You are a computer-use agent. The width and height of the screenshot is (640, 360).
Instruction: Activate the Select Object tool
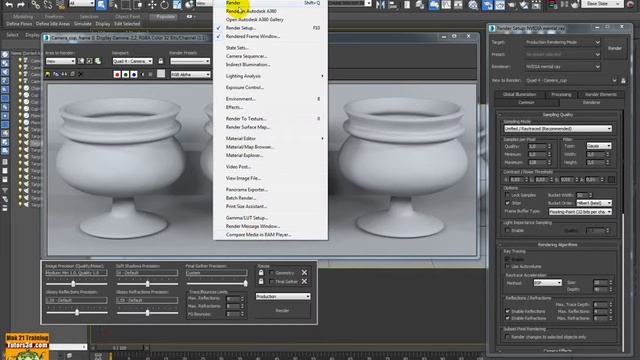(101, 5)
